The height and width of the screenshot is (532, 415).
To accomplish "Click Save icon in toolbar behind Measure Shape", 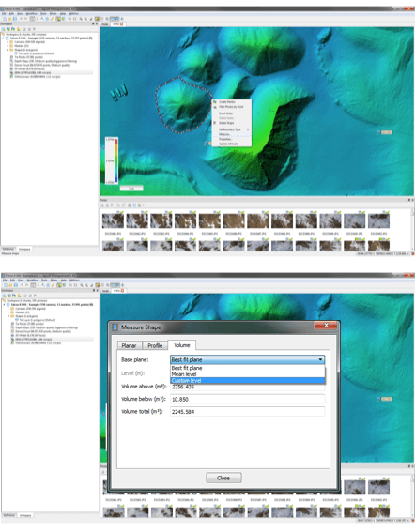I will (x=16, y=285).
